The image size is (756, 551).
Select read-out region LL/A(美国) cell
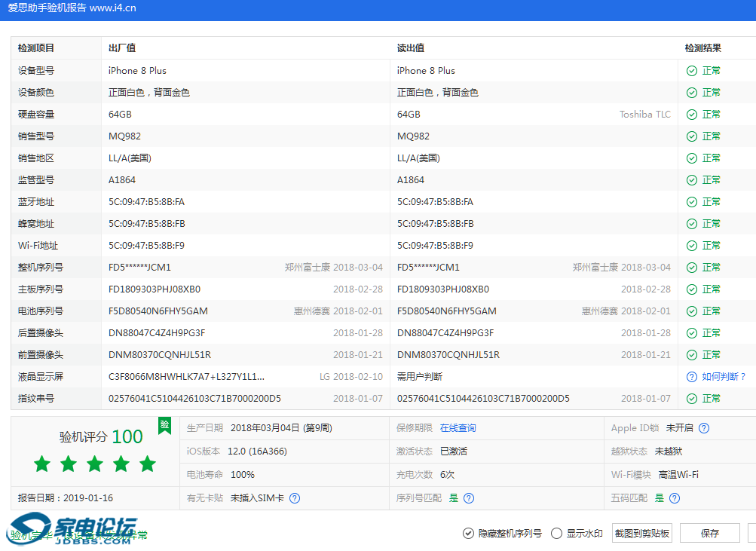[x=418, y=158]
